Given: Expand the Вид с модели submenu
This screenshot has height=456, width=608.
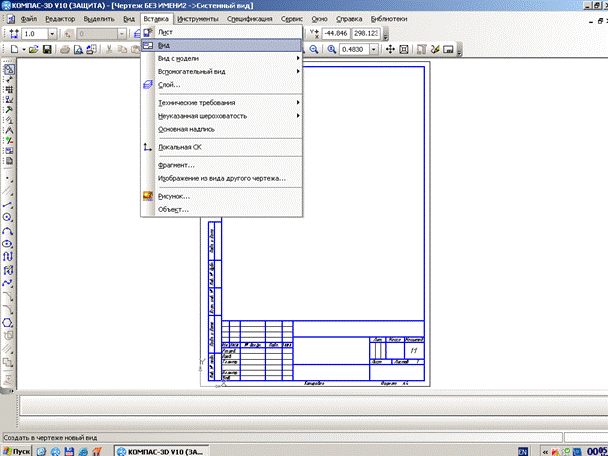Looking at the screenshot, I should point(298,58).
